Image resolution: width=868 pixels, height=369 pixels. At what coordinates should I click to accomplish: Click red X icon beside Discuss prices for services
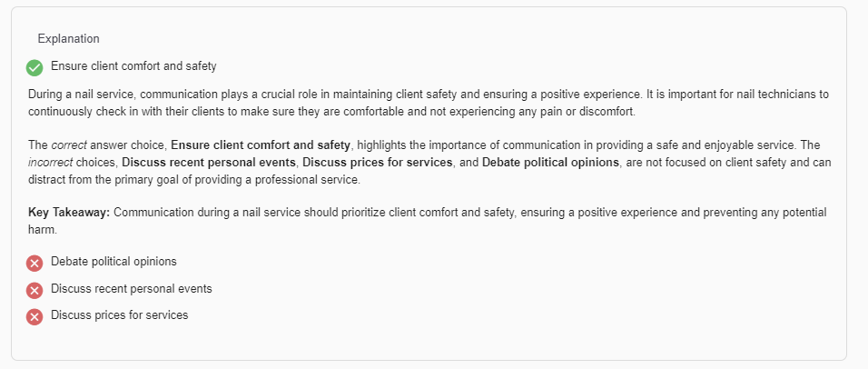35,316
